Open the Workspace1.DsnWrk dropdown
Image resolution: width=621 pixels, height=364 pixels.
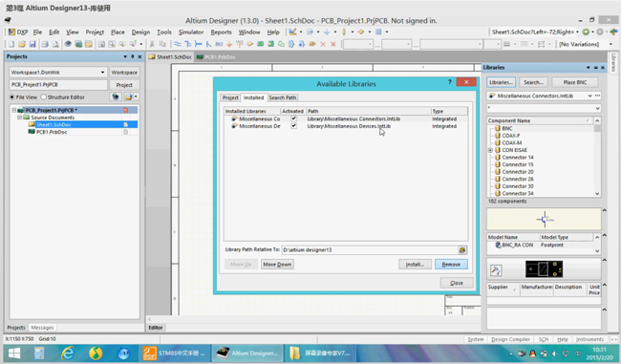[x=102, y=73]
